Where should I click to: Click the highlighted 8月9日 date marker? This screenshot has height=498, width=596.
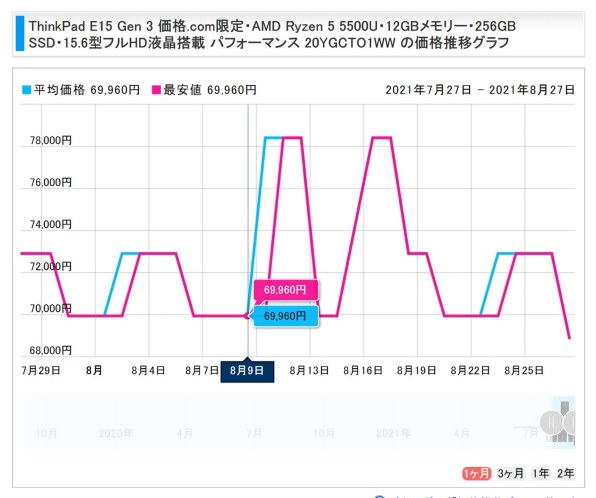tap(247, 371)
